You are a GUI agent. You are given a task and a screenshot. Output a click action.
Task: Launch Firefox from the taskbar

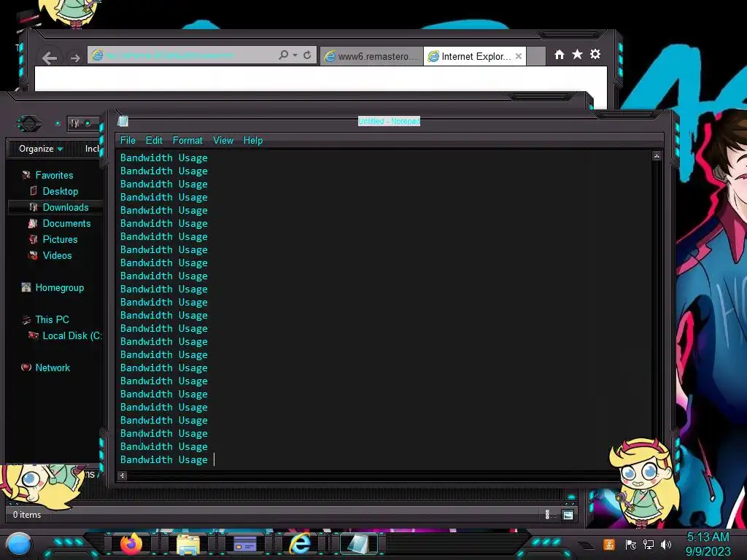[131, 544]
